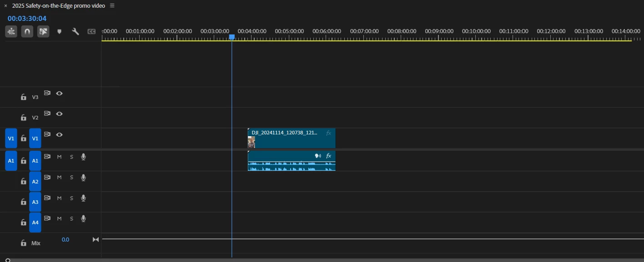Toggle A4 track targeting
The image size is (644, 262).
[35, 222]
